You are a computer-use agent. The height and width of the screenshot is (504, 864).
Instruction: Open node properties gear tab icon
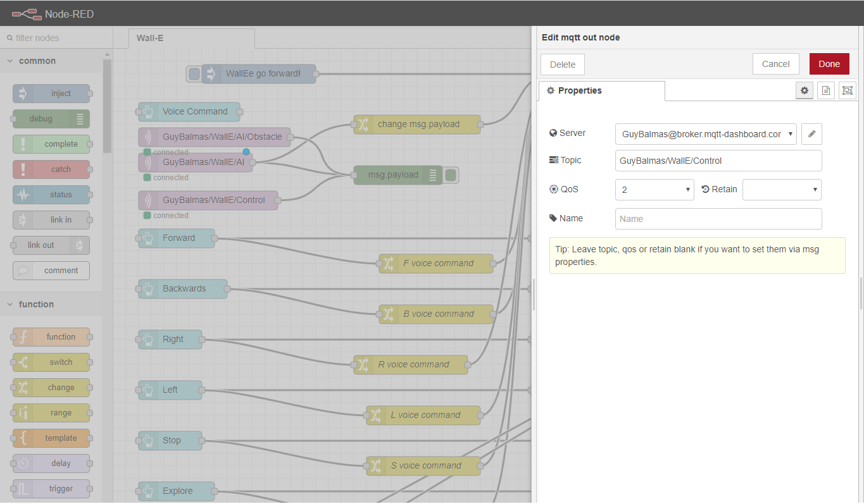point(805,90)
